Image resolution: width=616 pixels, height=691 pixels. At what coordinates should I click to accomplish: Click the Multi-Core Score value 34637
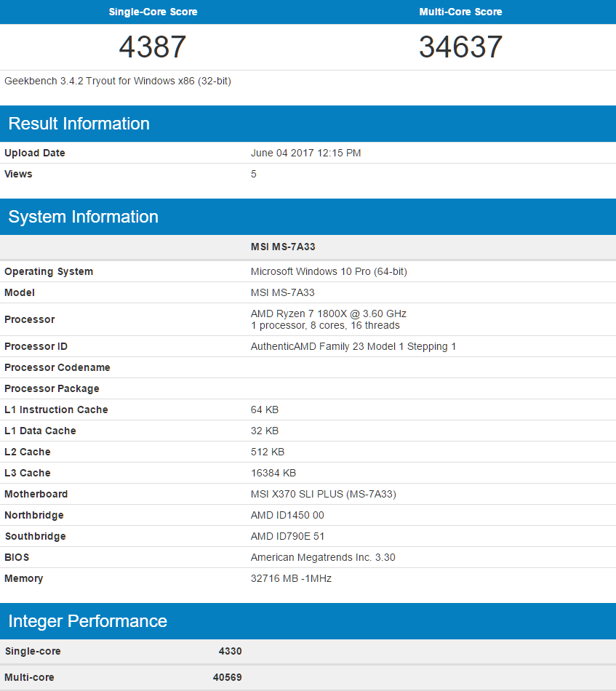click(460, 47)
